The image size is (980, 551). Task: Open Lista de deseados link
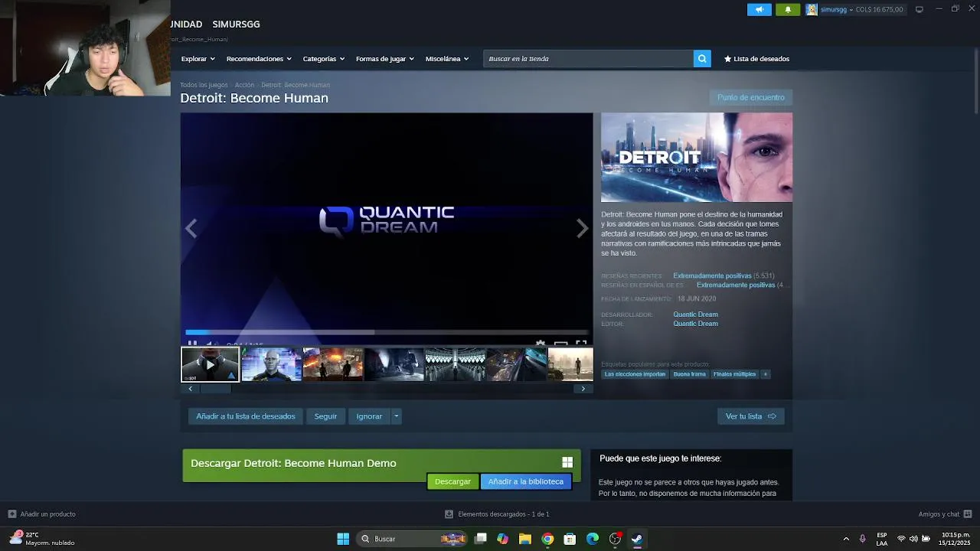click(x=761, y=59)
